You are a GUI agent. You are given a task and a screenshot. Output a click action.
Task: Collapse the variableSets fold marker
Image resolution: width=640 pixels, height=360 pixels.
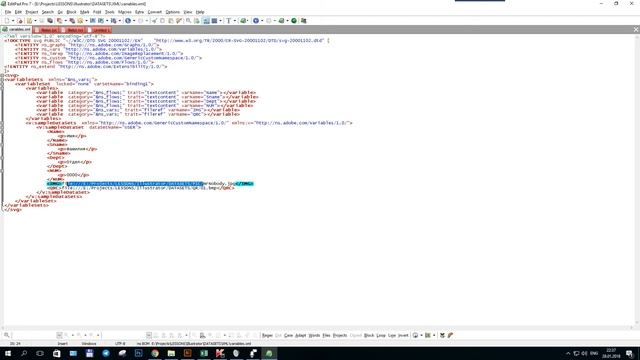pyautogui.click(x=2, y=80)
